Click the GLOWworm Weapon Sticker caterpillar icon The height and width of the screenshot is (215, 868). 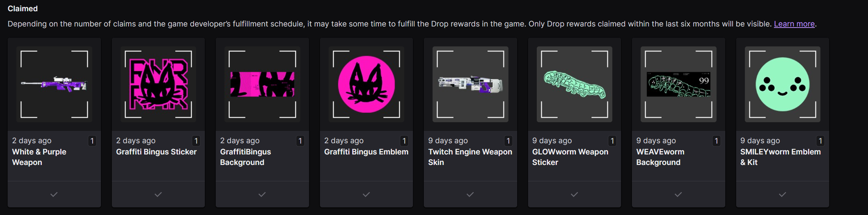pos(575,84)
